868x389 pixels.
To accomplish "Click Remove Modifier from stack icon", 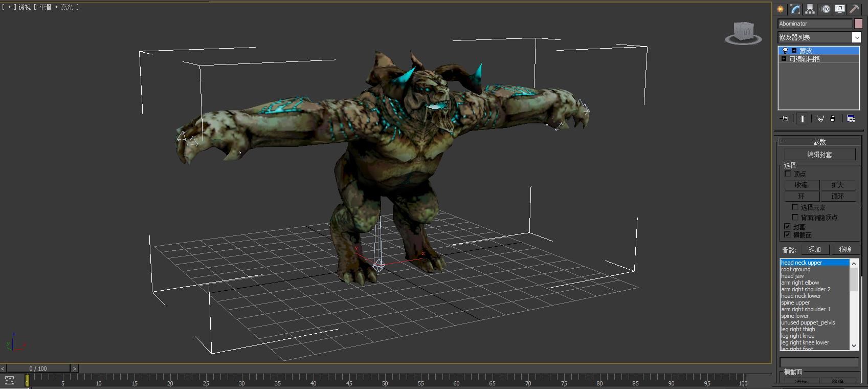I will [832, 119].
